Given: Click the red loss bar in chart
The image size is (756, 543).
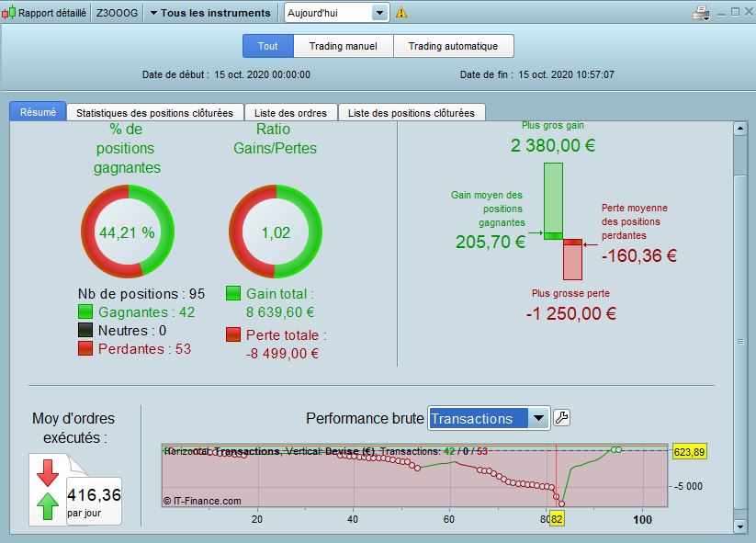Looking at the screenshot, I should click(573, 259).
